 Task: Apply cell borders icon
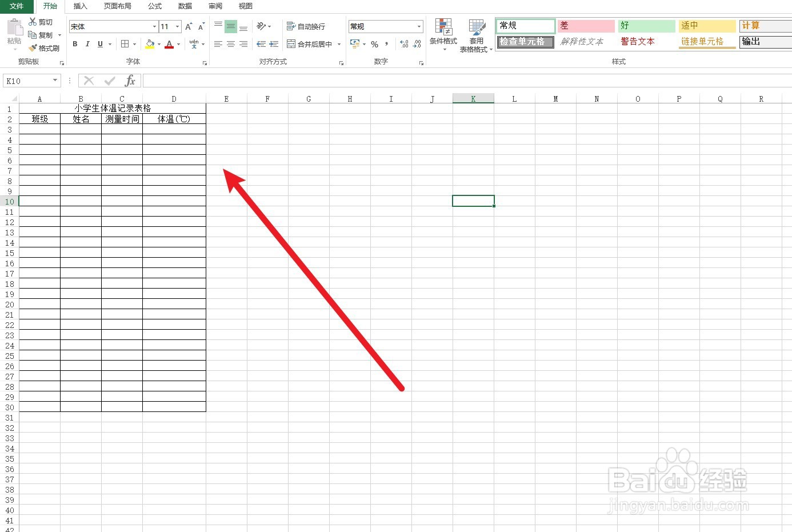point(125,44)
